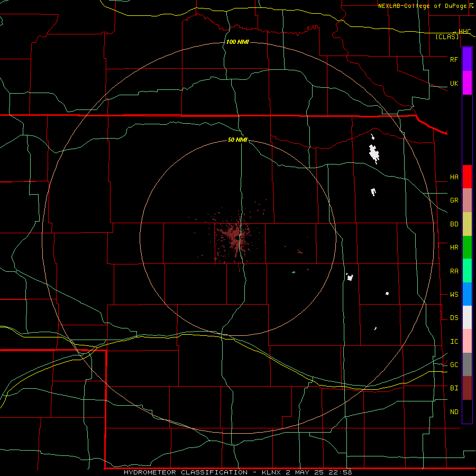Screen dimensions: 476x476
Task: Click the purple RF color swatch
Action: click(x=467, y=59)
